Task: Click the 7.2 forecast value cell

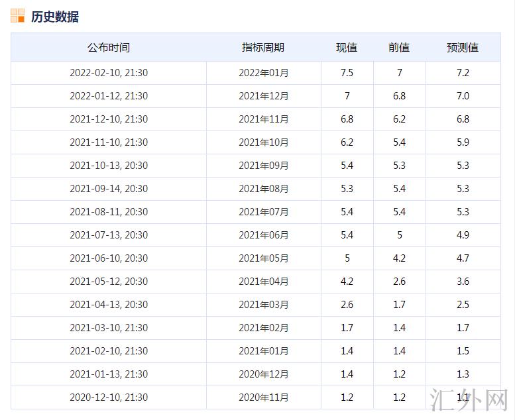Action: coord(463,73)
